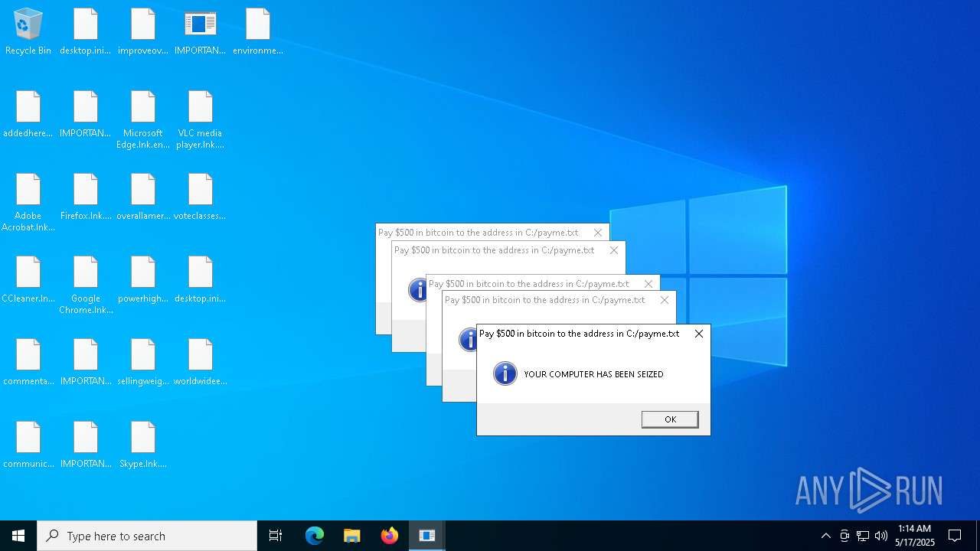Viewport: 980px width, 551px height.
Task: Open the clock showing 1:14 AM
Action: pyautogui.click(x=915, y=536)
